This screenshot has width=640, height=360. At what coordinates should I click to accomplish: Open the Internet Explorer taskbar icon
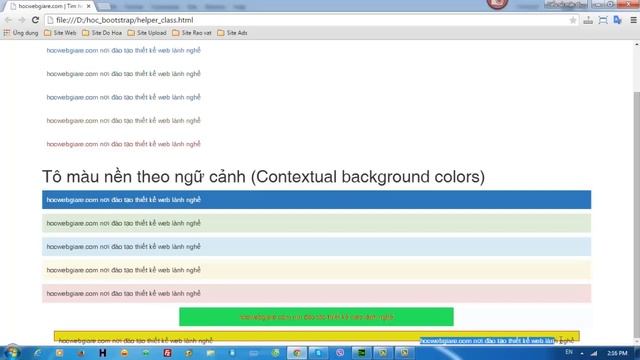coord(38,353)
